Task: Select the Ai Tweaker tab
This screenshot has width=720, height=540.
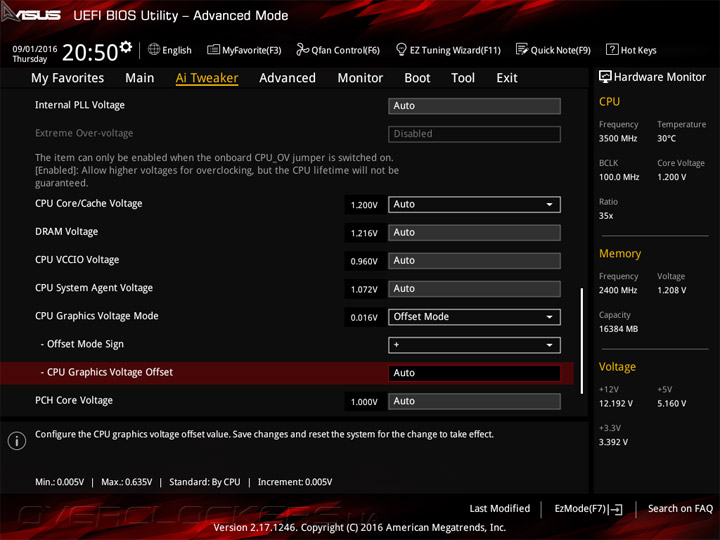Action: point(207,78)
